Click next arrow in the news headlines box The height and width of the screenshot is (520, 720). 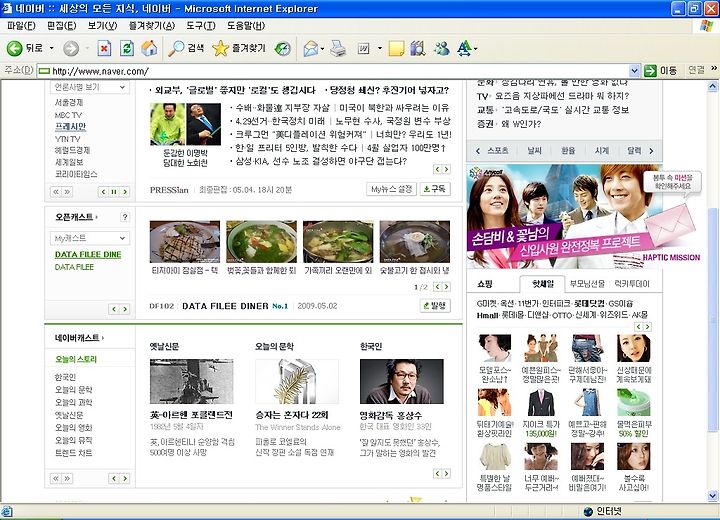(446, 170)
